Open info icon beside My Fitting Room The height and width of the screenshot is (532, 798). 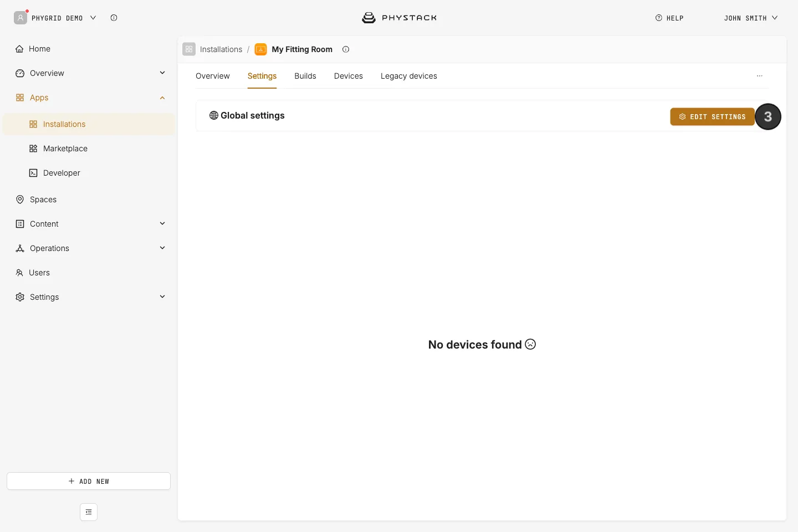point(346,49)
